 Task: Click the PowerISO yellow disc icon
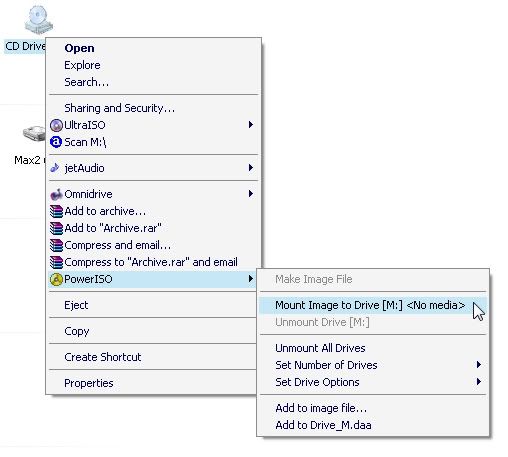tap(56, 279)
